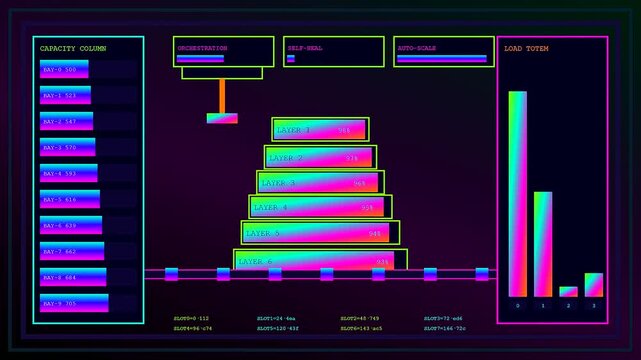Click the SLOT2=48 readout
The height and width of the screenshot is (360, 641).
pos(360,318)
